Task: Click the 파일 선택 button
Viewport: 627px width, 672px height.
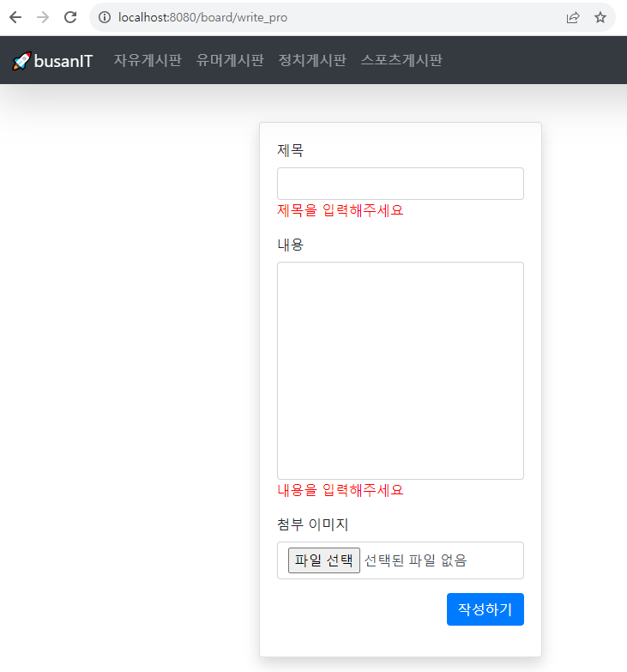Action: pyautogui.click(x=323, y=560)
